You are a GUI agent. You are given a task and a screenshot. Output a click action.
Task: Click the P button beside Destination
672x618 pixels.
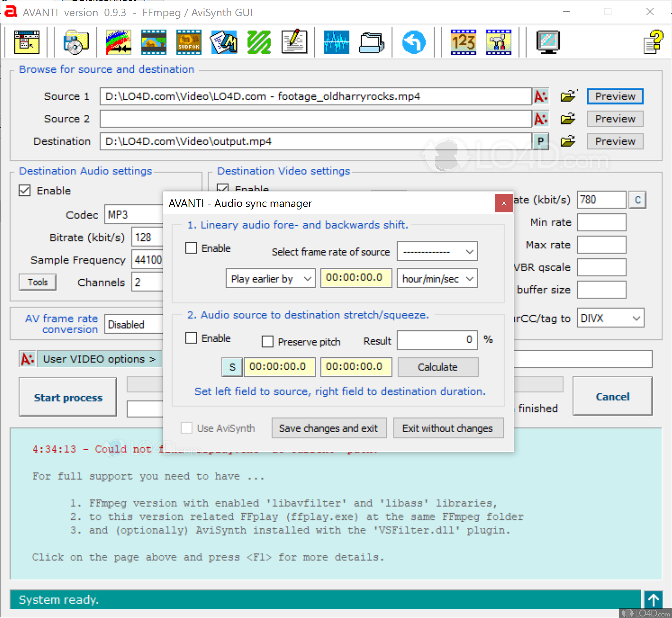coord(541,141)
